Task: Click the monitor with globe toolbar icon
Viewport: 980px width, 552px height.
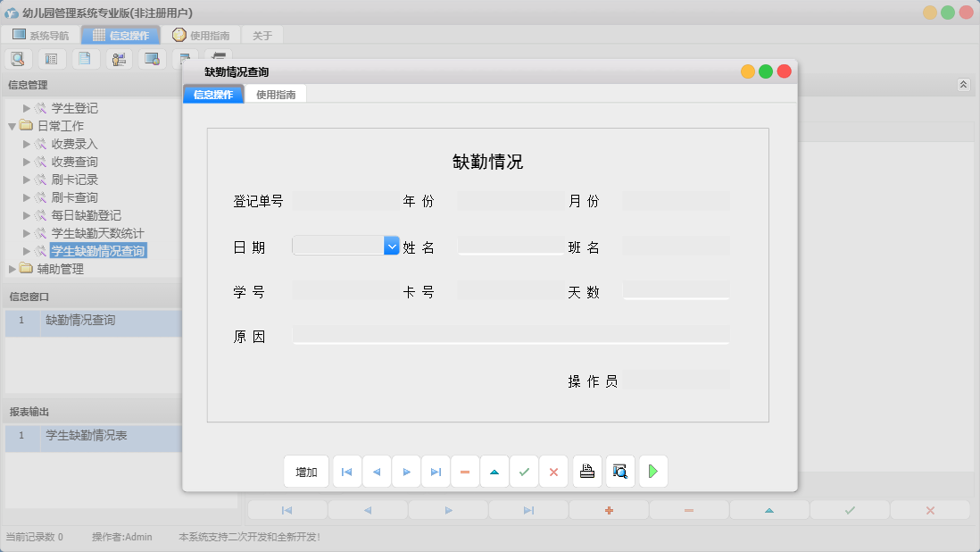Action: (x=152, y=58)
